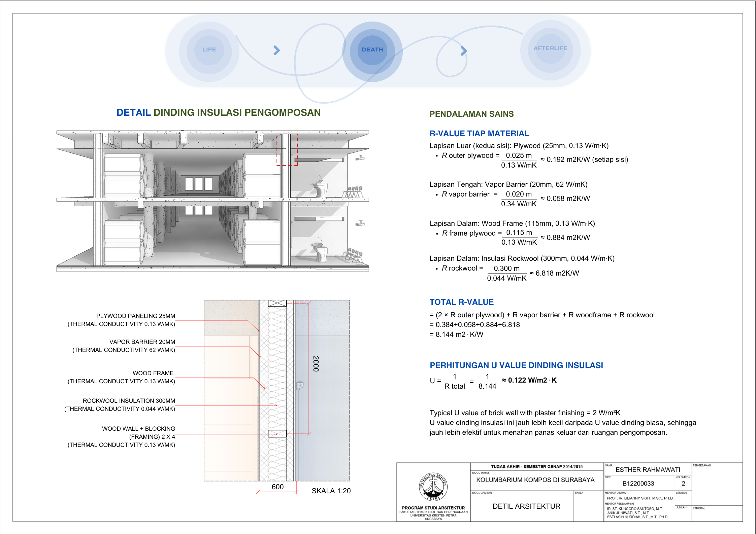Click the LIFE stage circle
Screen dimensions: 756x534
coord(209,50)
